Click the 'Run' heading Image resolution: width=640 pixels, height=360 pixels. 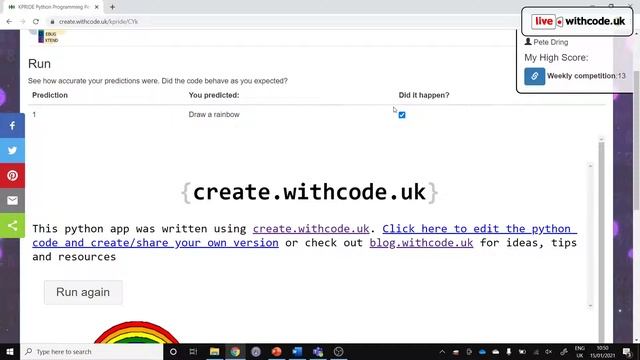40,64
